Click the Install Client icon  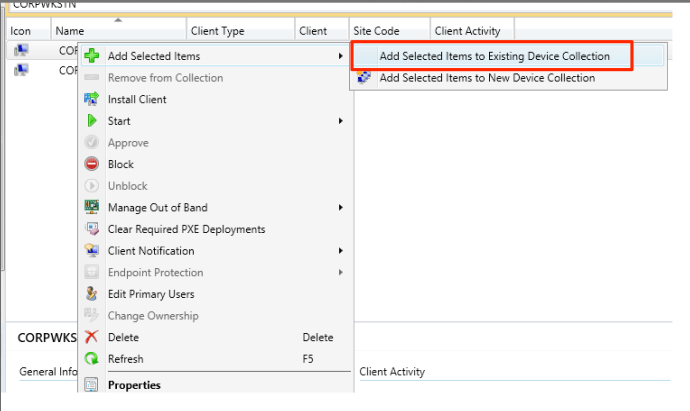[92, 99]
